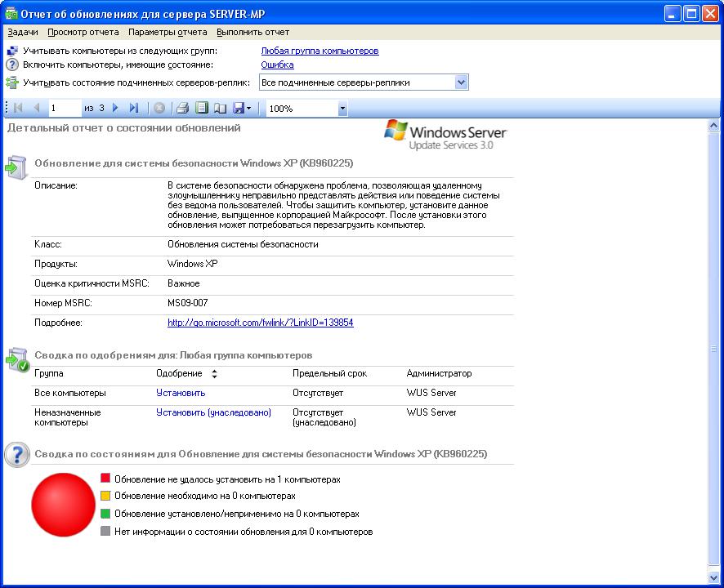This screenshot has height=588, width=724.
Task: Click vertical scrollbar up arrow
Action: (x=713, y=125)
